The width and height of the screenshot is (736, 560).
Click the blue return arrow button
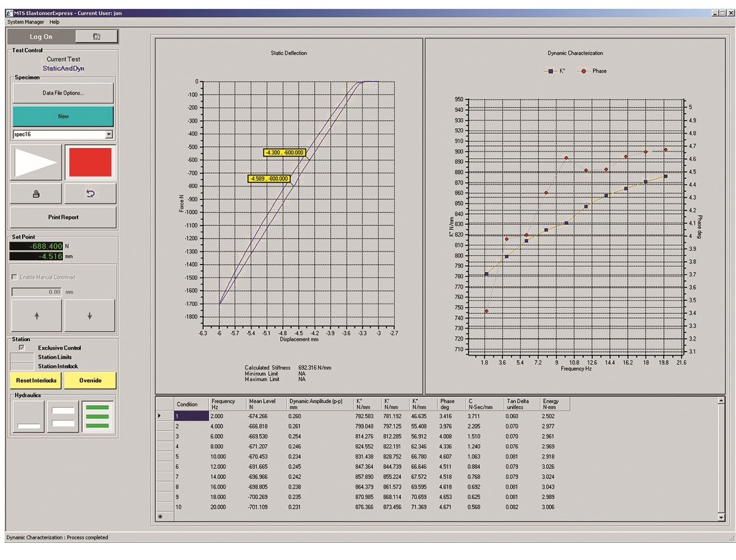[90, 194]
